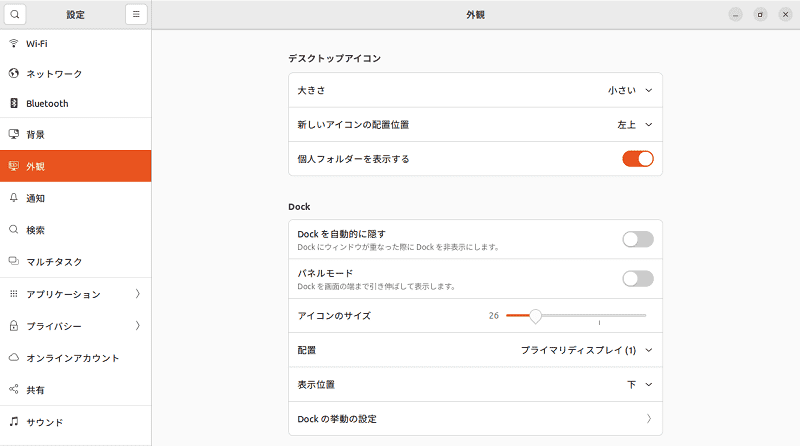Click the 外観 appearance icon
The height and width of the screenshot is (446, 800).
point(14,166)
